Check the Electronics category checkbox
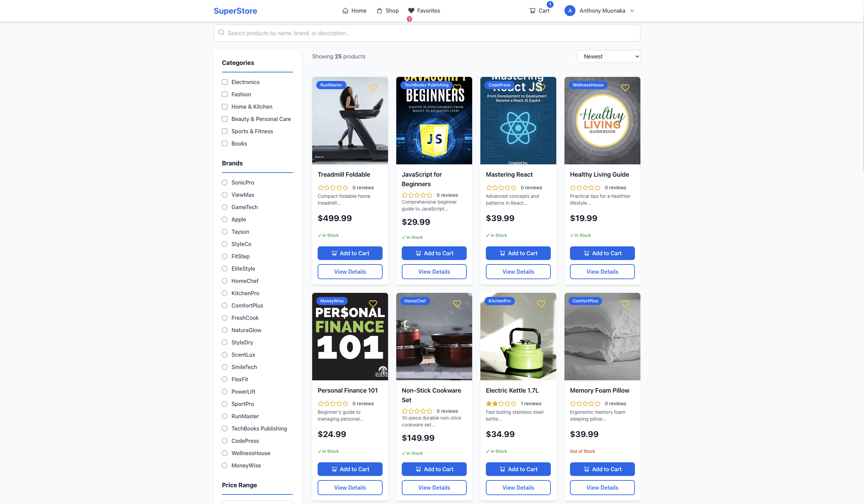This screenshot has height=504, width=864. click(x=225, y=82)
